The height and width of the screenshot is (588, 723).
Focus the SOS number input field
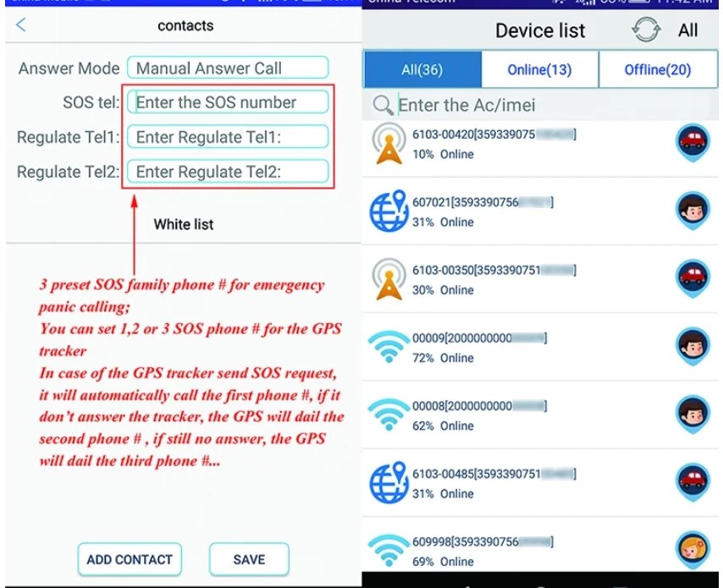point(228,102)
